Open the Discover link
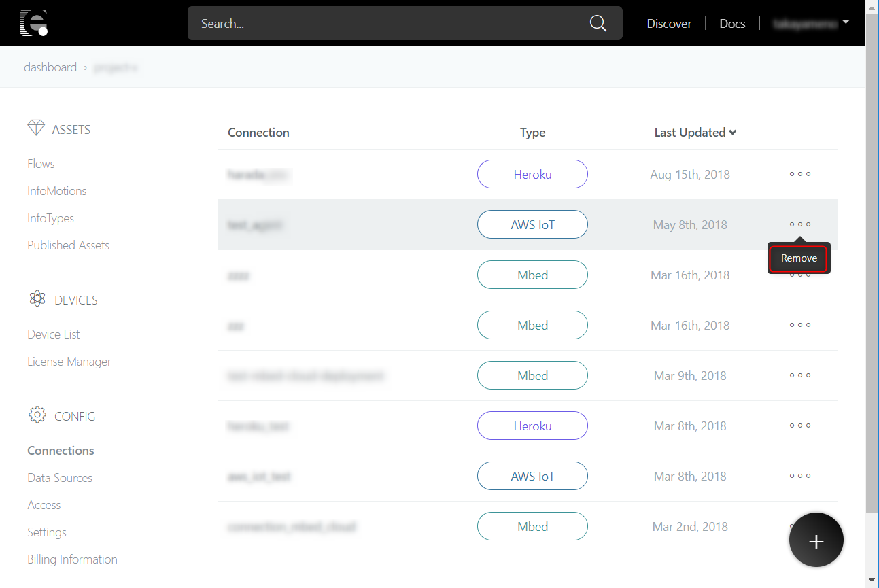 (x=669, y=24)
